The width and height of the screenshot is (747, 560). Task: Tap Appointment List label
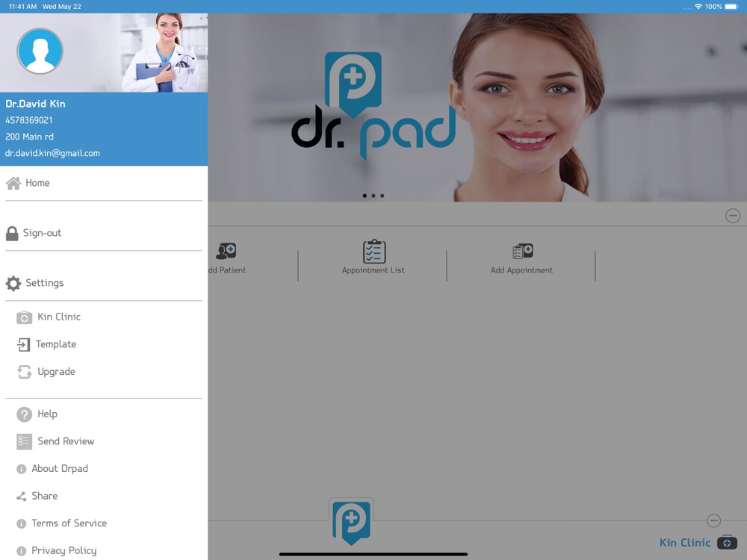tap(373, 270)
